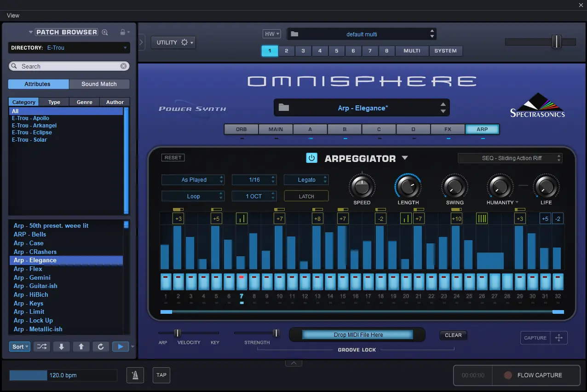Image resolution: width=587 pixels, height=392 pixels.
Task: Open the 1 OCT range dropdown
Action: click(254, 196)
